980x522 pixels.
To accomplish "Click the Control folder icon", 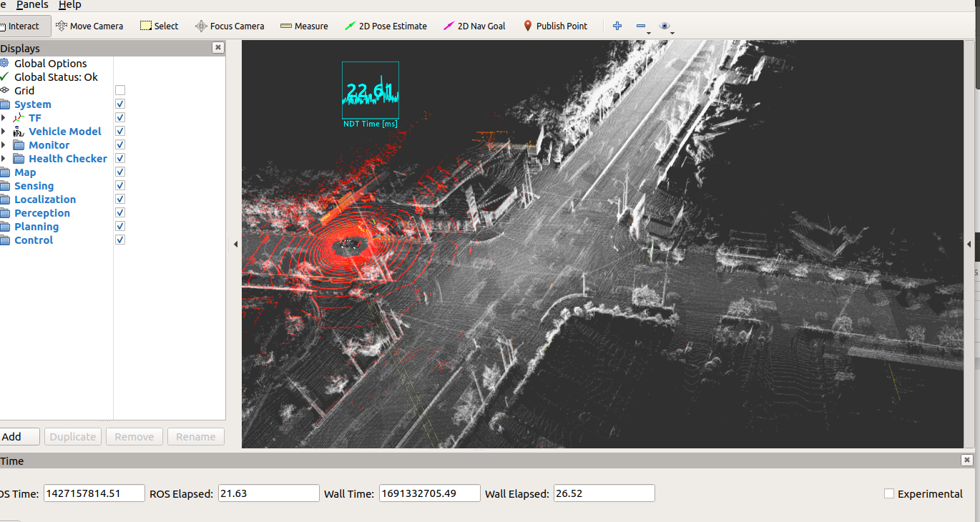I will 5,240.
